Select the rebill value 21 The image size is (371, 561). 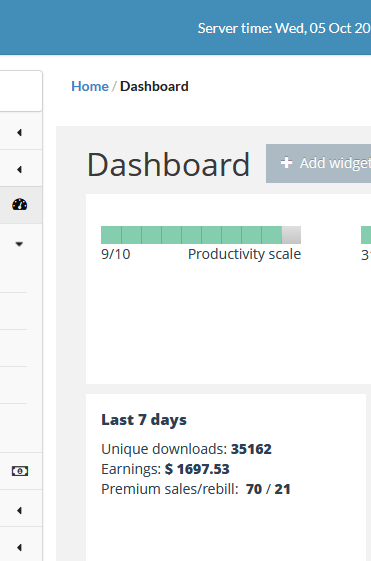[x=282, y=489]
